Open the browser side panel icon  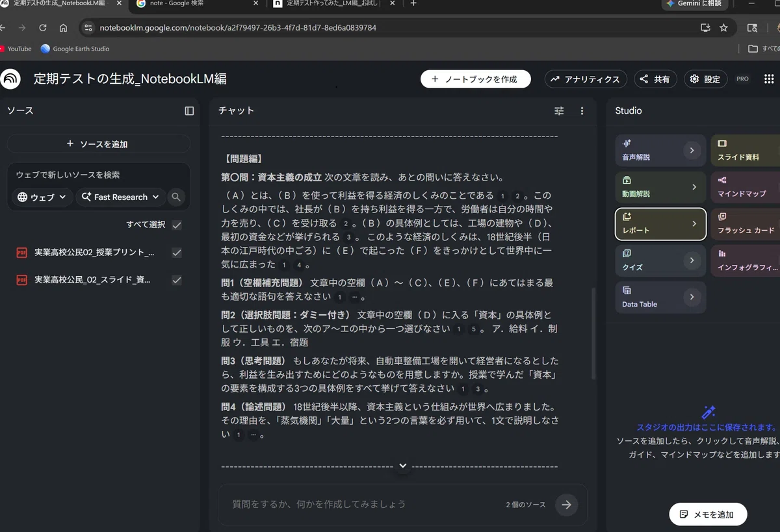[752, 28]
